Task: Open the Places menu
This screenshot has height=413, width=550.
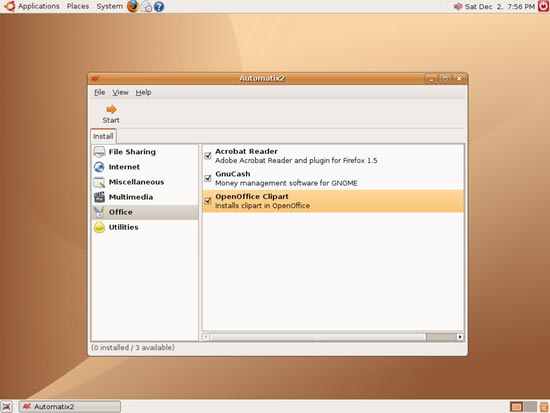Action: point(78,6)
